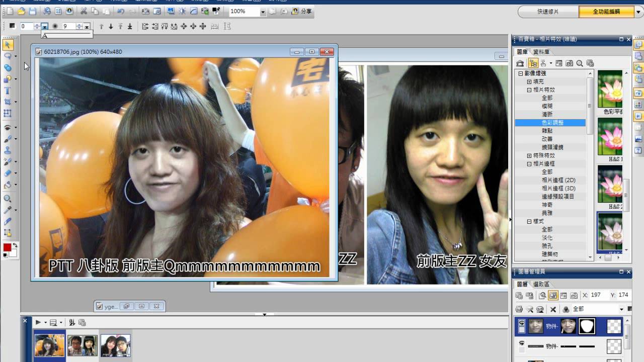Viewport: 644px width, 362px height.
Task: Select 色彩調整 in the effects tree
Action: pyautogui.click(x=550, y=123)
